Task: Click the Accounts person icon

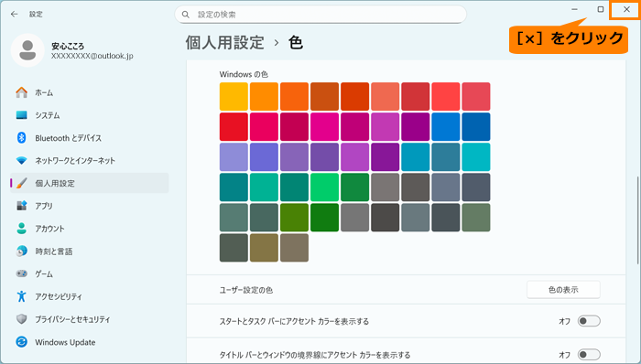Action: point(22,228)
